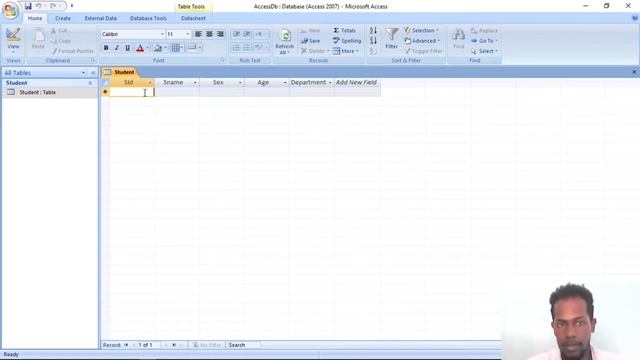Open the More records dropdown
The width and height of the screenshot is (640, 360).
(346, 51)
